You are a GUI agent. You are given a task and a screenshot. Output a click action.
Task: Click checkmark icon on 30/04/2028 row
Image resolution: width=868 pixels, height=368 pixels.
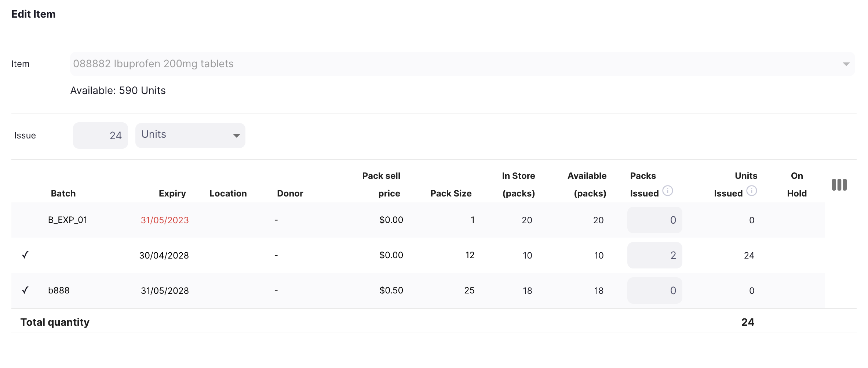(x=25, y=255)
